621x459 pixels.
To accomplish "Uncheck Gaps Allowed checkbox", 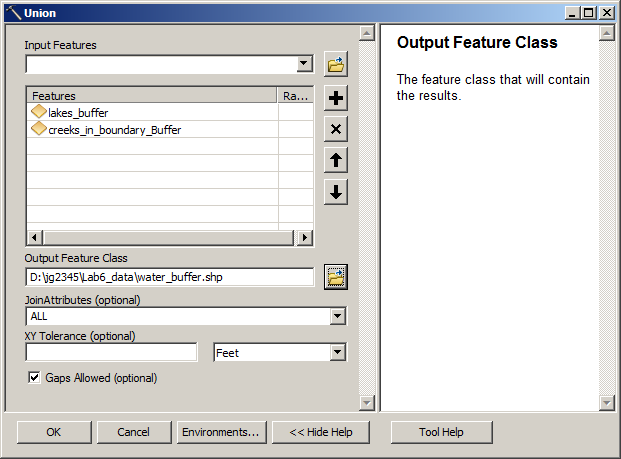I will (35, 378).
